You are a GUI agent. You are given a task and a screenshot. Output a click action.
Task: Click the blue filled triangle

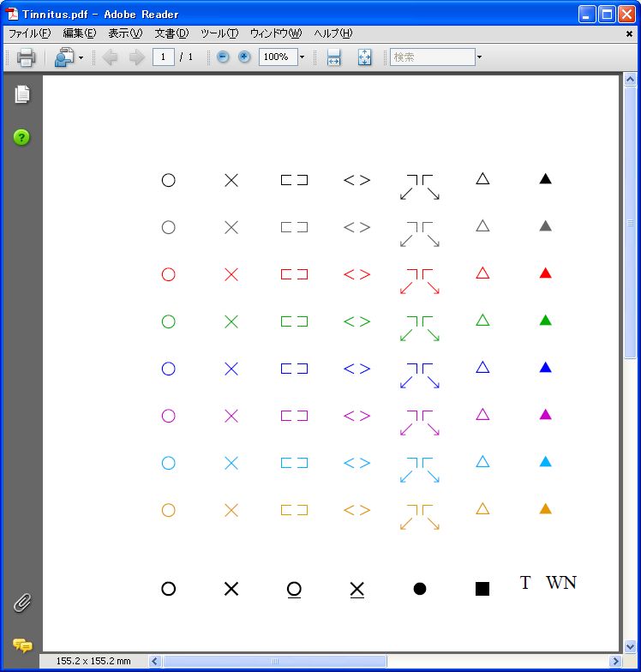pyautogui.click(x=545, y=367)
